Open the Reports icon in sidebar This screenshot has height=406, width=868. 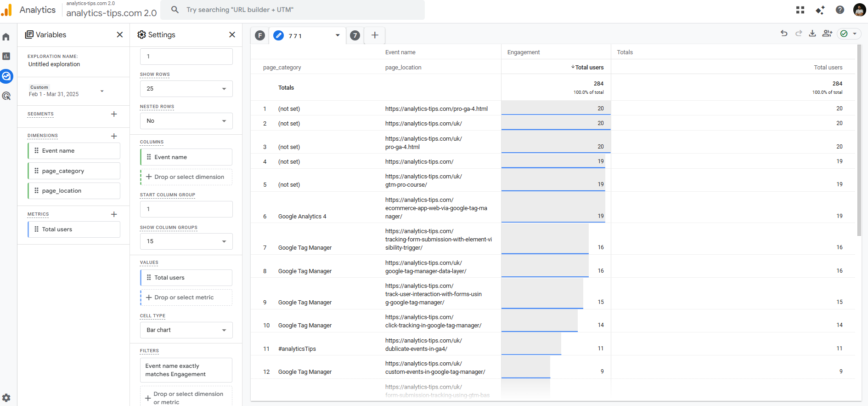(6, 56)
